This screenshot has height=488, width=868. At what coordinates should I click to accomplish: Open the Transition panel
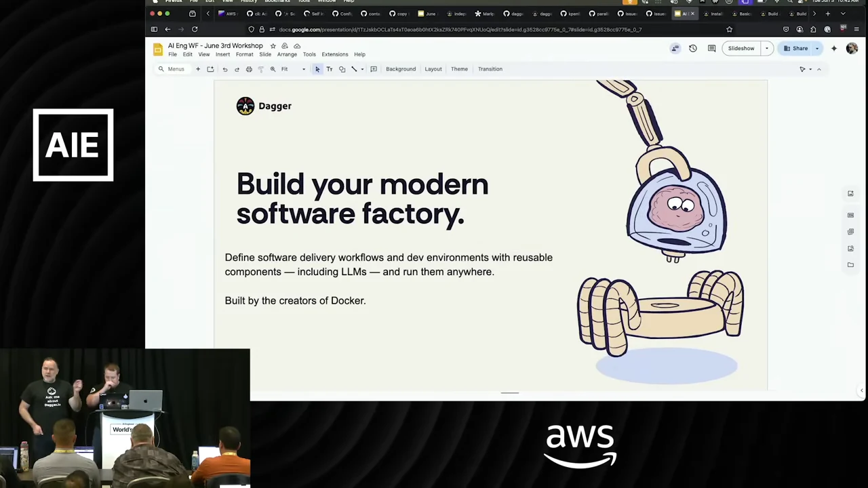click(490, 69)
